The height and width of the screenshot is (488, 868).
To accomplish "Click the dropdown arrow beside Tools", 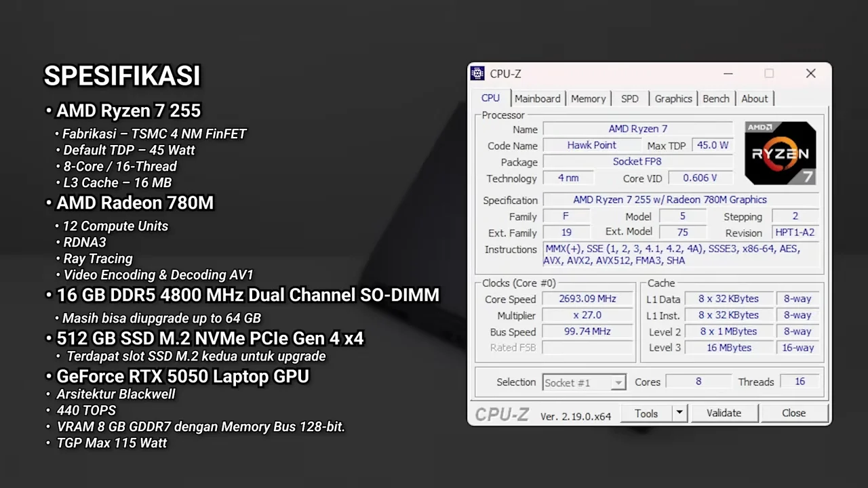I will [x=678, y=413].
